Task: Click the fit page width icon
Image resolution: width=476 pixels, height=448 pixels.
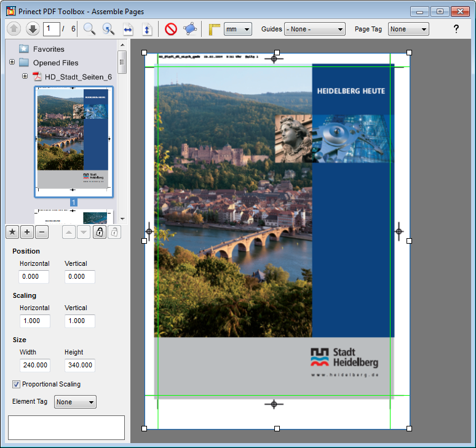Action: 128,29
